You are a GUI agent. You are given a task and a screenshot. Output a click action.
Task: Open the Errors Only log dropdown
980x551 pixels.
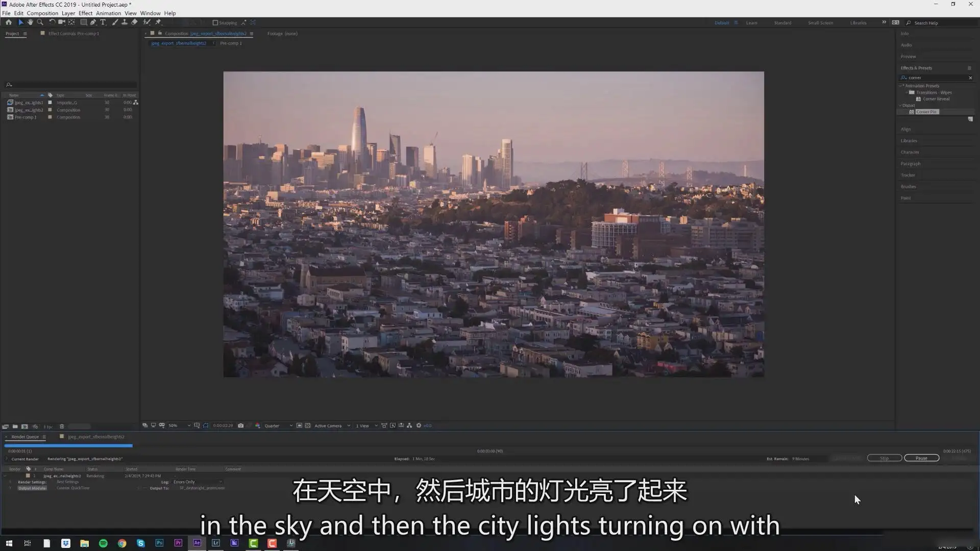tap(198, 482)
